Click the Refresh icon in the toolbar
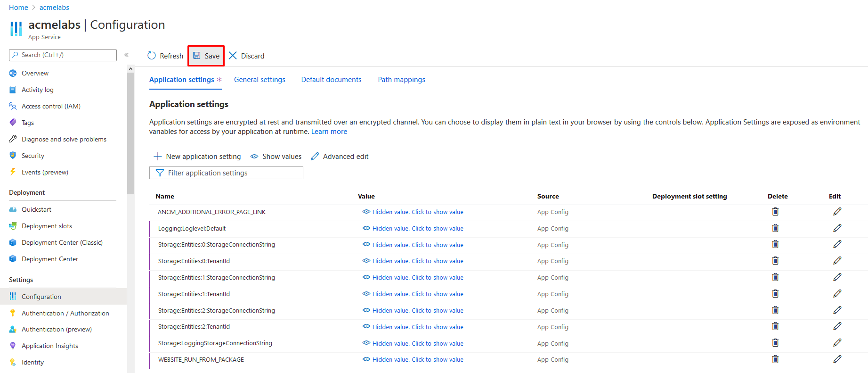The height and width of the screenshot is (373, 868). click(x=152, y=56)
